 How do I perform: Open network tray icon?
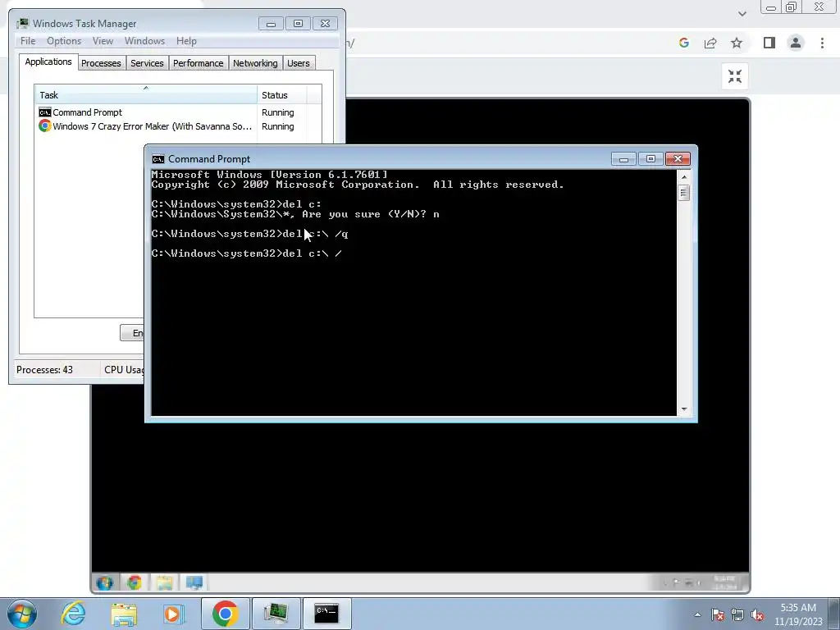tap(737, 614)
